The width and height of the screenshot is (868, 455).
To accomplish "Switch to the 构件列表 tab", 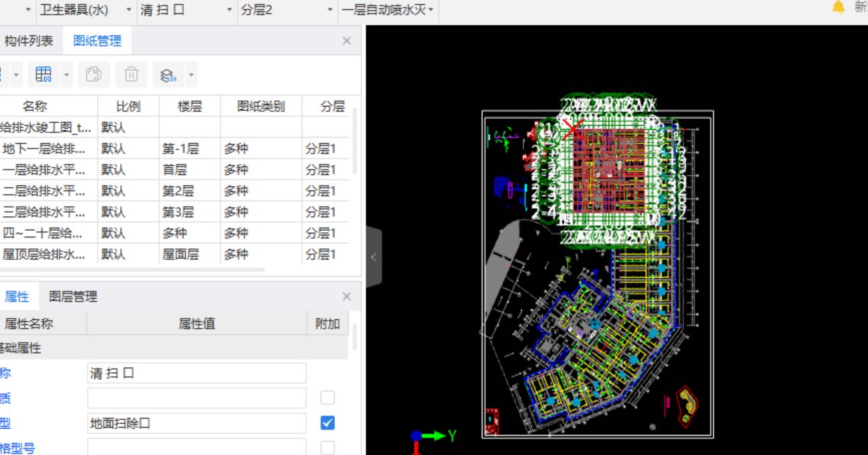I will coord(28,41).
